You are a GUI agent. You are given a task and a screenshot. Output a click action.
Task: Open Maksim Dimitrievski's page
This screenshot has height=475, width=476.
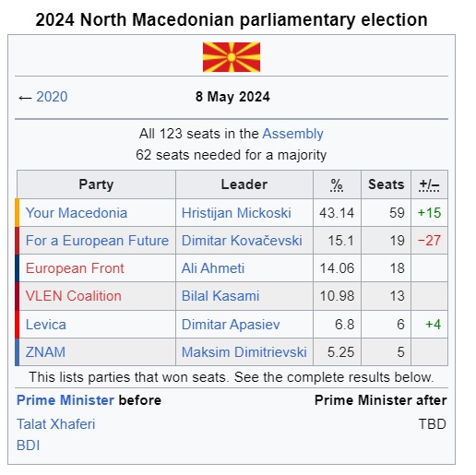click(x=244, y=352)
